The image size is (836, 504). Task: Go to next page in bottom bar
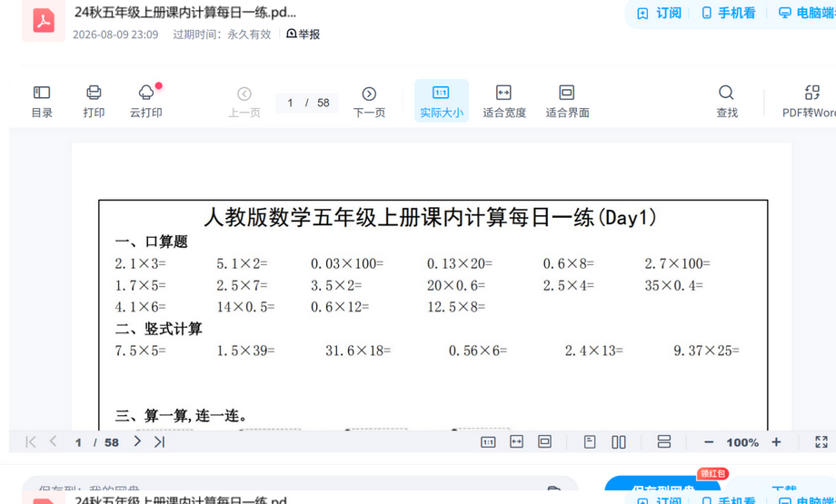137,441
